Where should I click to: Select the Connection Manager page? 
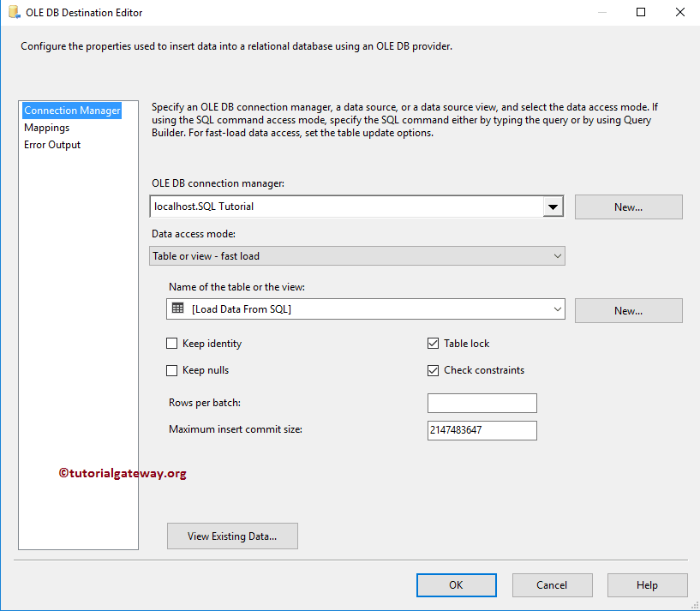pyautogui.click(x=72, y=111)
